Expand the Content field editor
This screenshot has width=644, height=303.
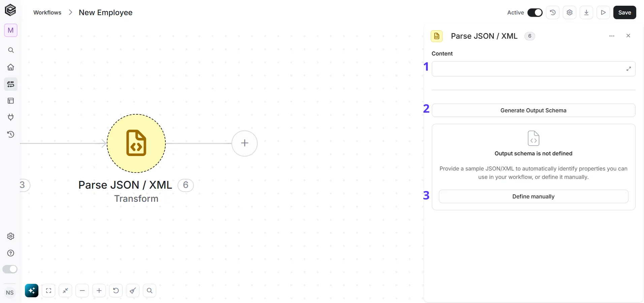(629, 69)
